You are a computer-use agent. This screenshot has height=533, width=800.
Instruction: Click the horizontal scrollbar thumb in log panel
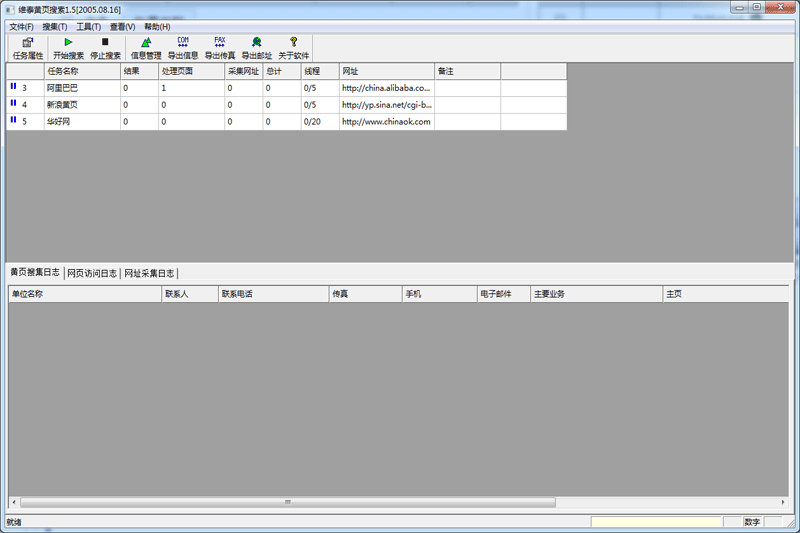click(x=288, y=502)
